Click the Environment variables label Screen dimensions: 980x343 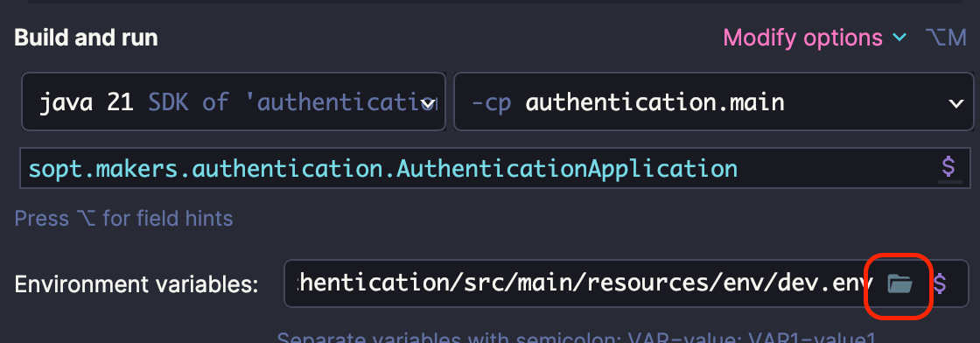[136, 285]
